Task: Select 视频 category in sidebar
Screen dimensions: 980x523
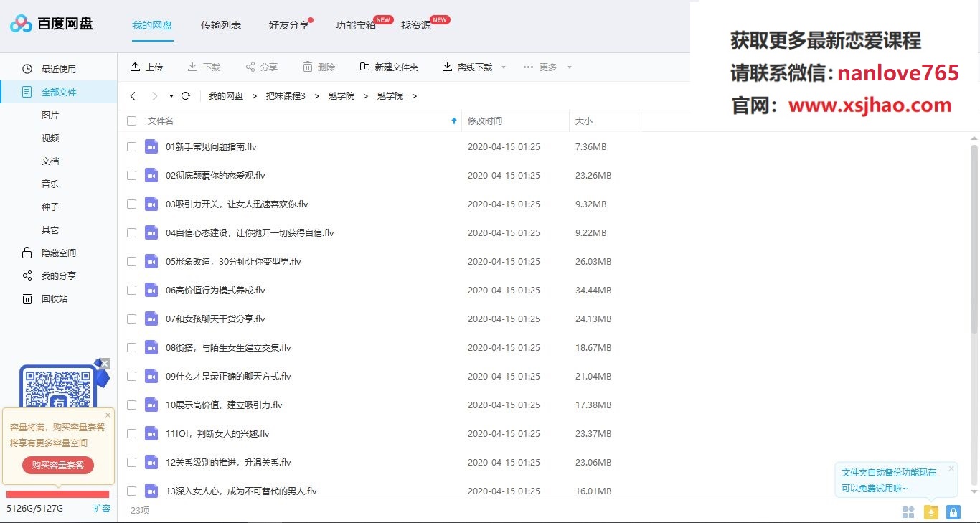Action: (50, 138)
